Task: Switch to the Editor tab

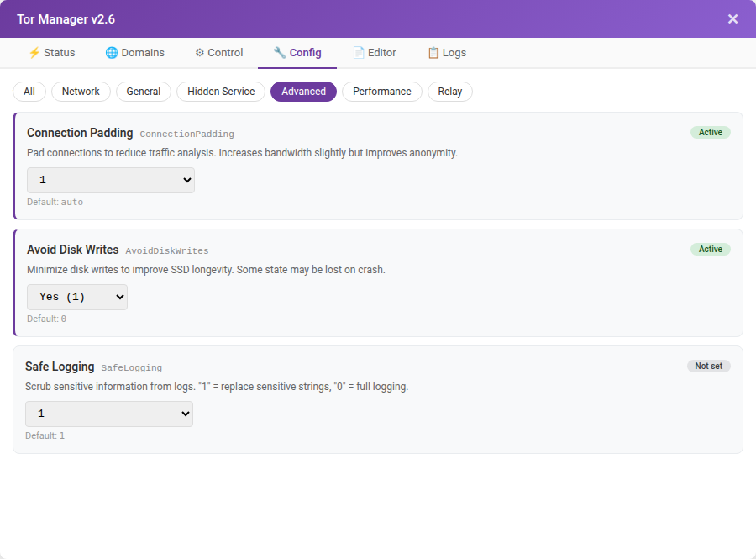Action: click(x=375, y=53)
